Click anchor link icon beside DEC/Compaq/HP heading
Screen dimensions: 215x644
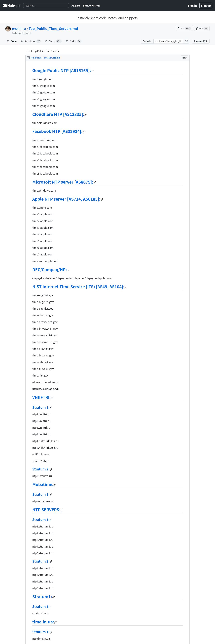[x=68, y=270]
